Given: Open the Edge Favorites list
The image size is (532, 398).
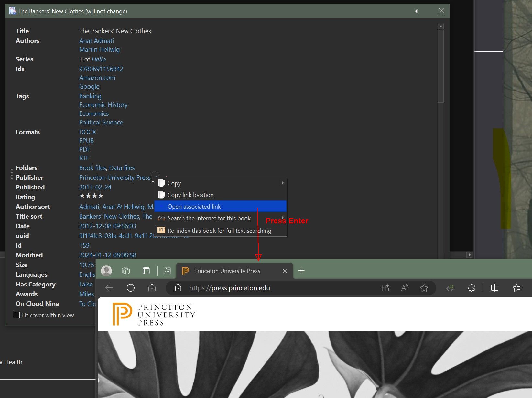Looking at the screenshot, I should pos(516,288).
